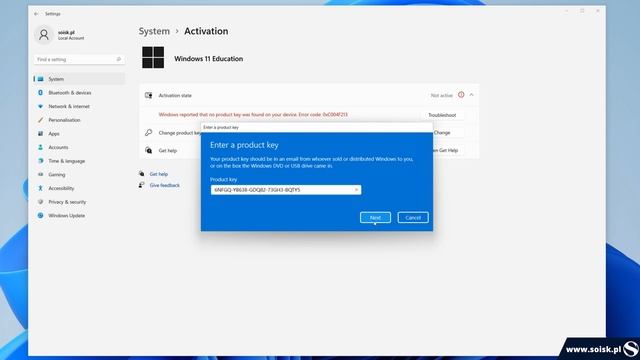Select System in the sidebar
This screenshot has height=360, width=640.
click(79, 79)
